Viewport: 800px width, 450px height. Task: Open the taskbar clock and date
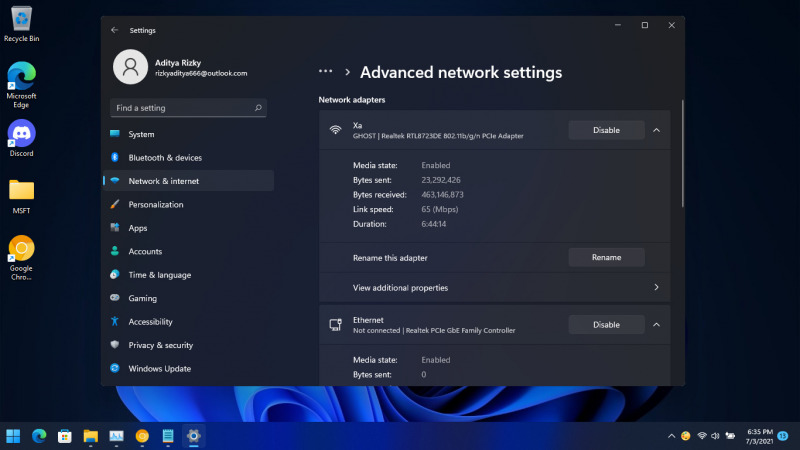pos(759,436)
